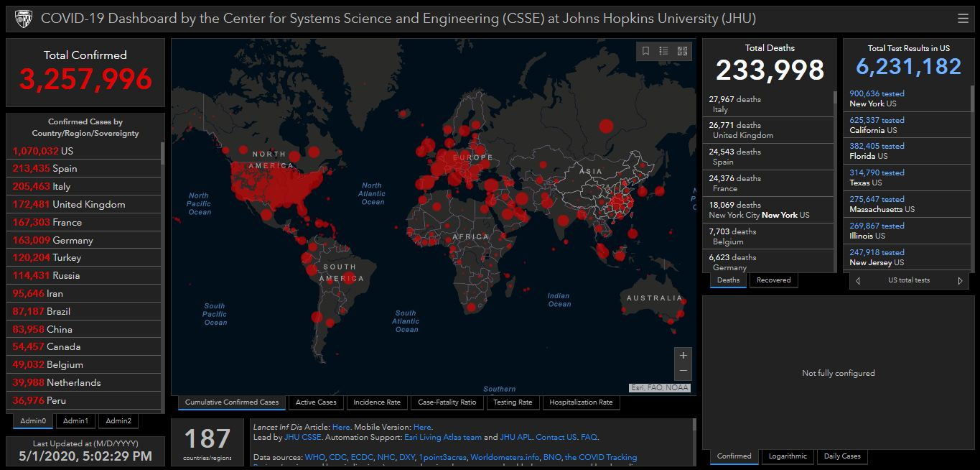Screen dimensions: 980x470
Task: Select the Recovered tab
Action: click(773, 280)
